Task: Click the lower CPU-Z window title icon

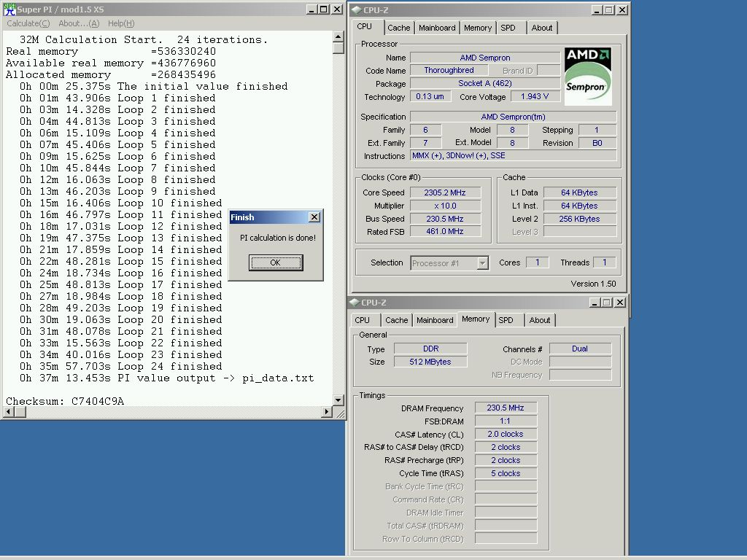Action: coord(354,303)
